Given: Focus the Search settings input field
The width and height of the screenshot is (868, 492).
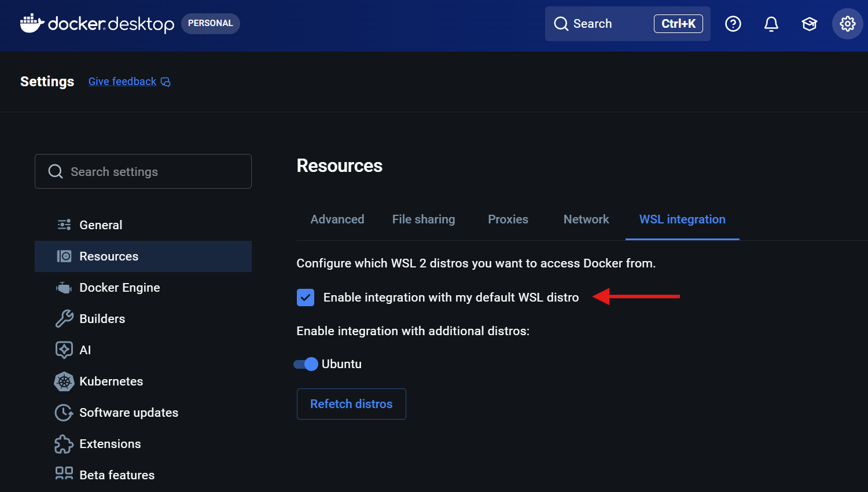Looking at the screenshot, I should 143,171.
